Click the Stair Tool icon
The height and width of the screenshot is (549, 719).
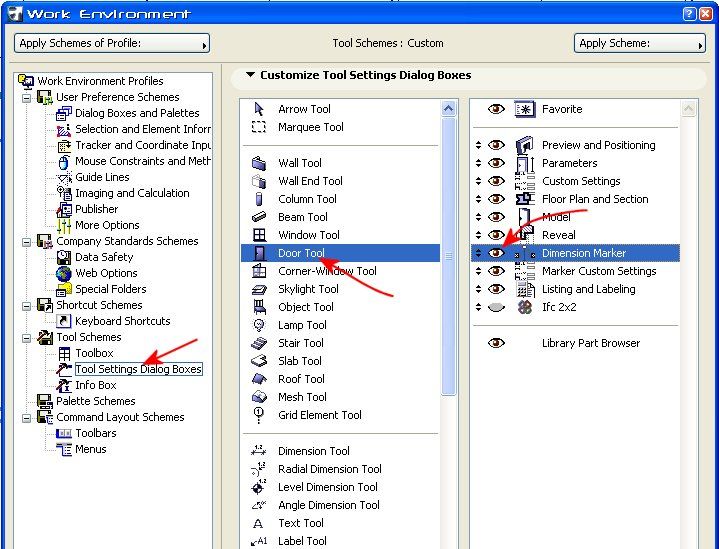[259, 343]
